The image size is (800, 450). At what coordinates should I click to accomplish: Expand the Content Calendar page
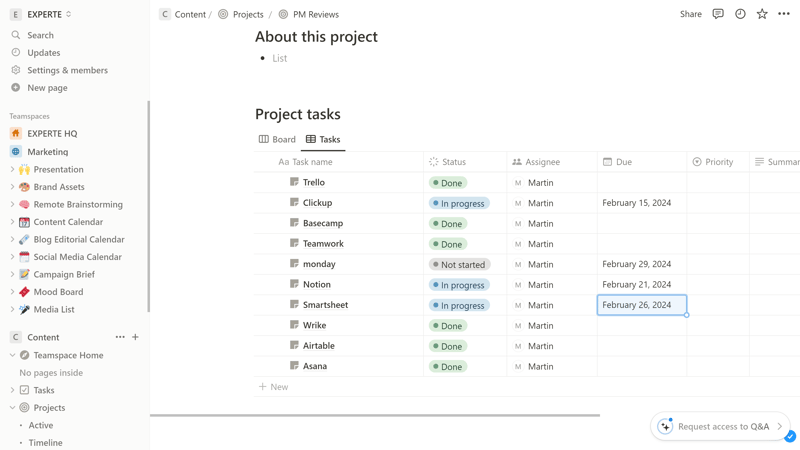click(12, 221)
